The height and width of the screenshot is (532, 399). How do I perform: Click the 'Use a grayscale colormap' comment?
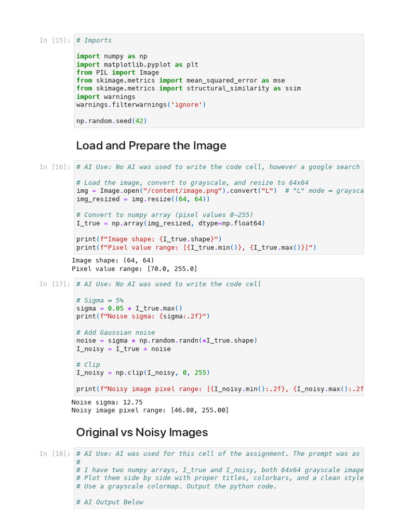click(x=177, y=486)
